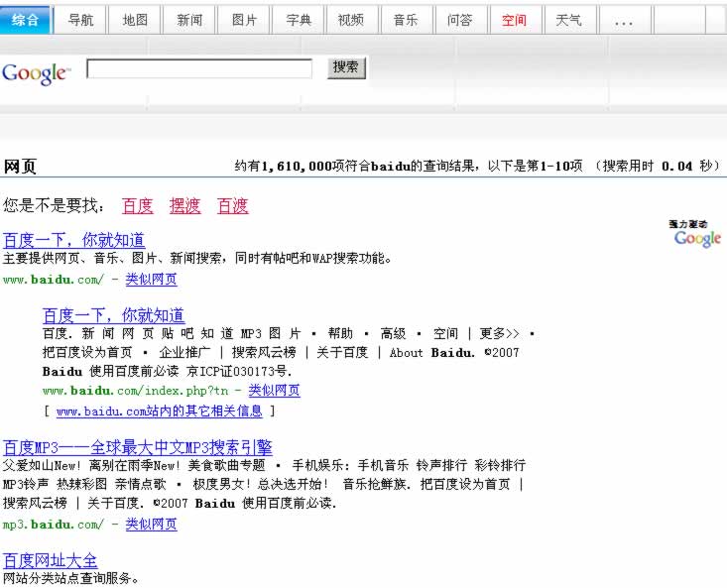The width and height of the screenshot is (727, 588).
Task: Click 类似网页 after www.baidu.com/index.php?tn
Action: [x=274, y=391]
